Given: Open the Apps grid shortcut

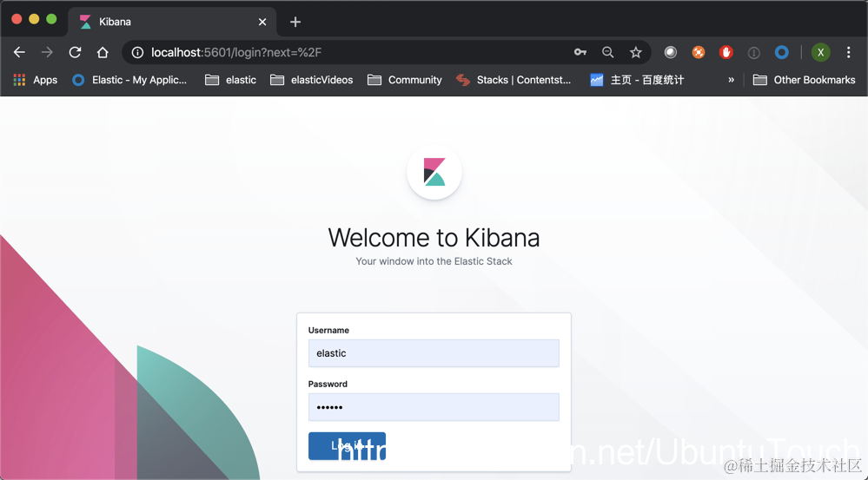Looking at the screenshot, I should tap(36, 80).
